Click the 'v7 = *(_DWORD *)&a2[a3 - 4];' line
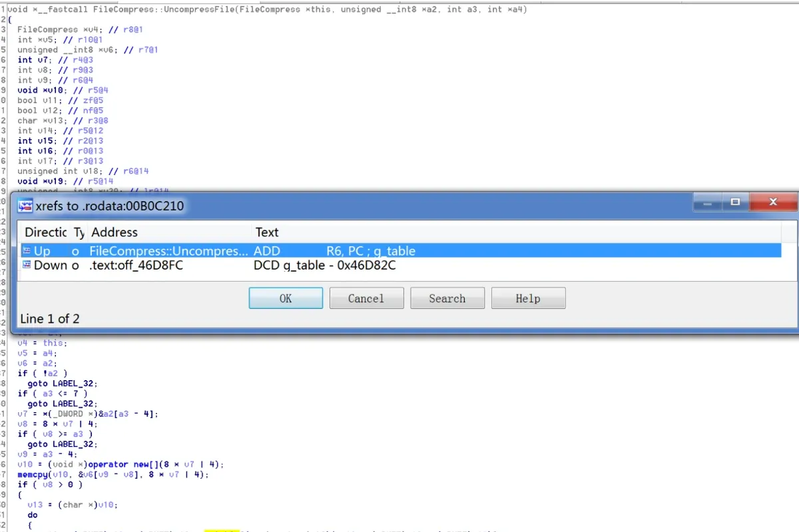The width and height of the screenshot is (799, 532). pyautogui.click(x=88, y=413)
